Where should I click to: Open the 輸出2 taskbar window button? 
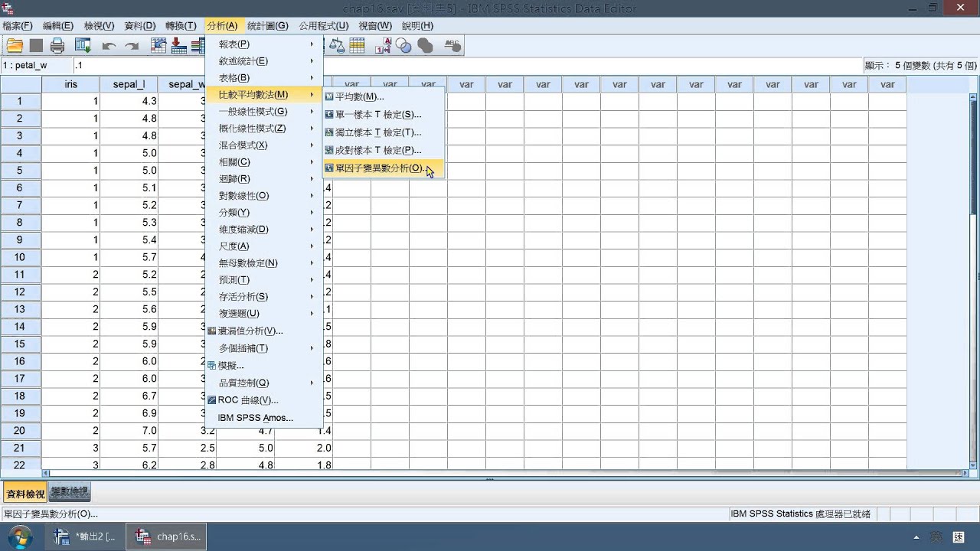tap(86, 536)
